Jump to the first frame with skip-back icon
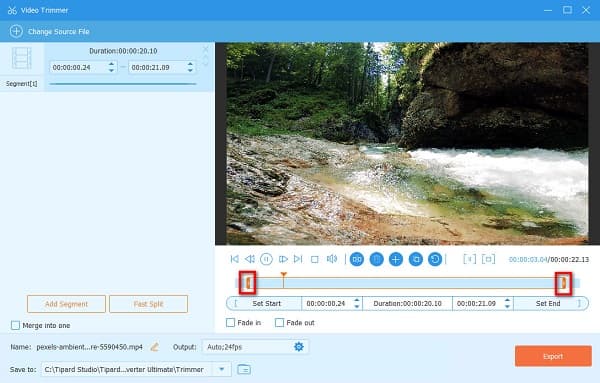 [x=235, y=259]
